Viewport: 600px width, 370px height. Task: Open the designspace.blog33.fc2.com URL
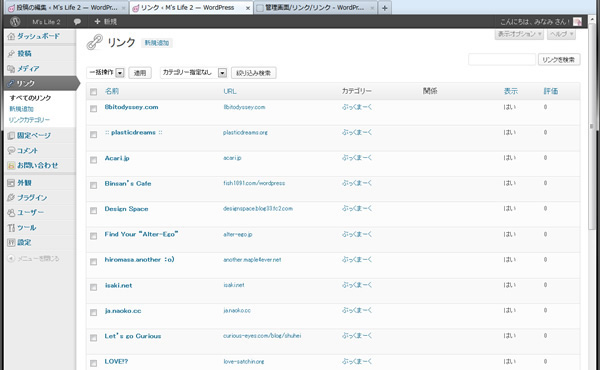click(258, 209)
